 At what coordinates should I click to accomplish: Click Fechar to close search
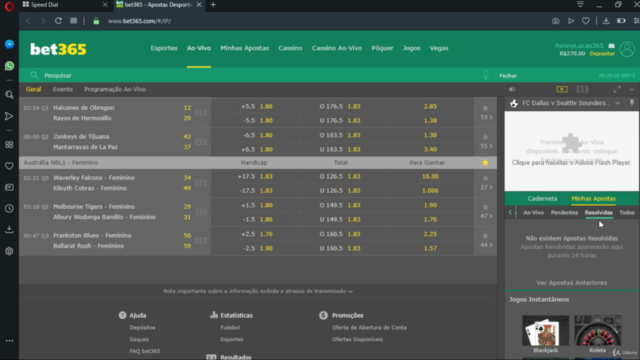pyautogui.click(x=508, y=76)
